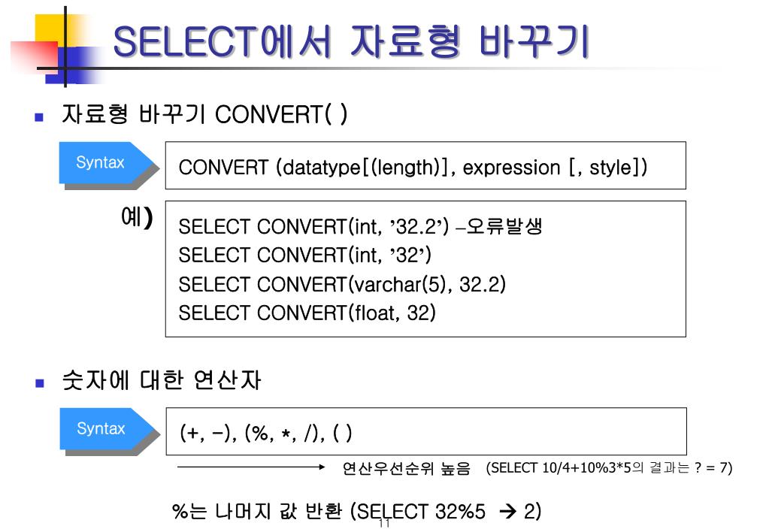Click the slide title SELECT에서 자료형 바꾸기
769x532 pixels.
click(350, 41)
